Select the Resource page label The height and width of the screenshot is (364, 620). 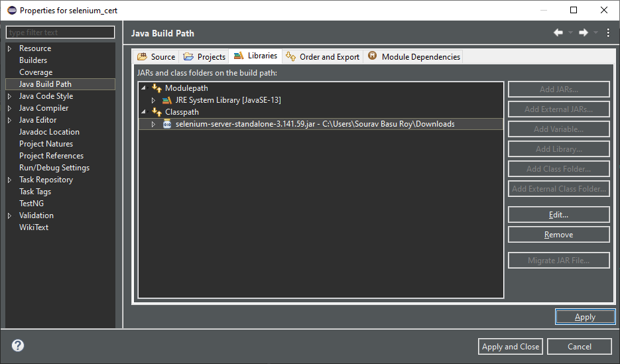coord(35,48)
